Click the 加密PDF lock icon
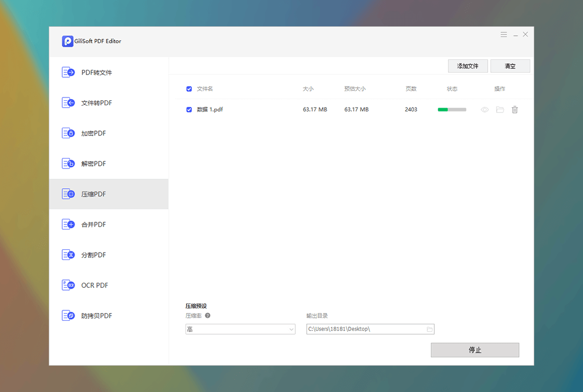The height and width of the screenshot is (392, 583). [x=68, y=133]
